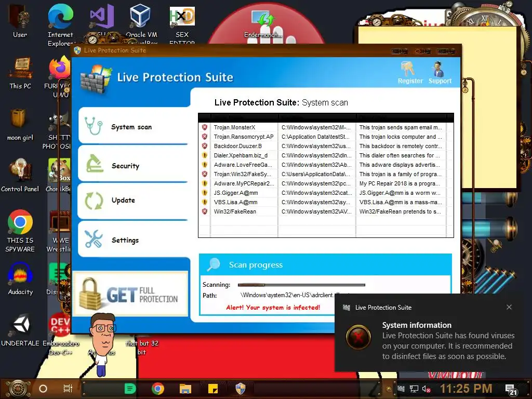The height and width of the screenshot is (399, 532).
Task: Click the red icon beside Win32/FakeRean
Action: 205,211
